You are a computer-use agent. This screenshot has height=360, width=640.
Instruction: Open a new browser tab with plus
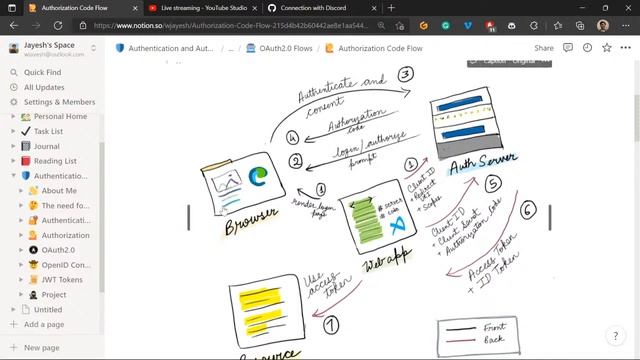click(391, 8)
